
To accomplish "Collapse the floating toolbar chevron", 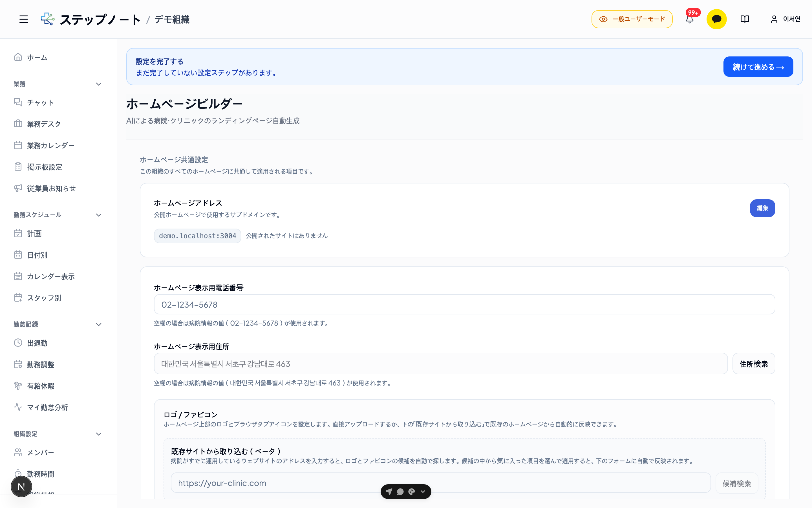I will (423, 492).
